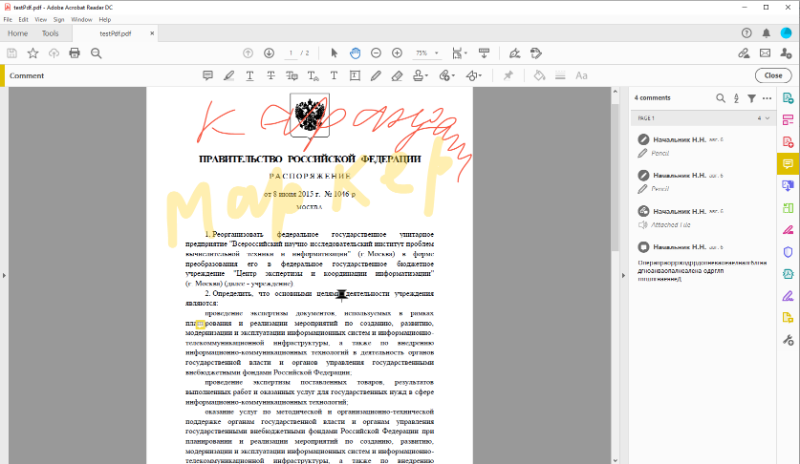Activate the hand pan tool

(355, 53)
